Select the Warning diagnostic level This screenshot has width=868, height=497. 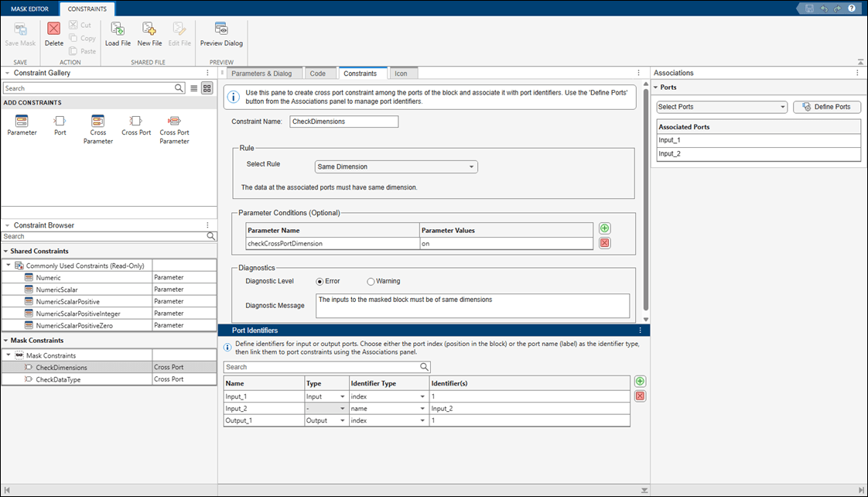coord(371,281)
